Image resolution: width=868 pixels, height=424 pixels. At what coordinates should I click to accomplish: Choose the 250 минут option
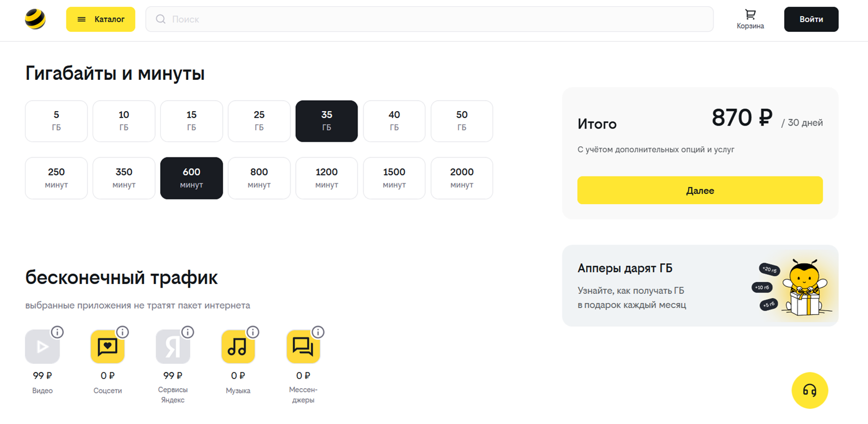coord(56,178)
